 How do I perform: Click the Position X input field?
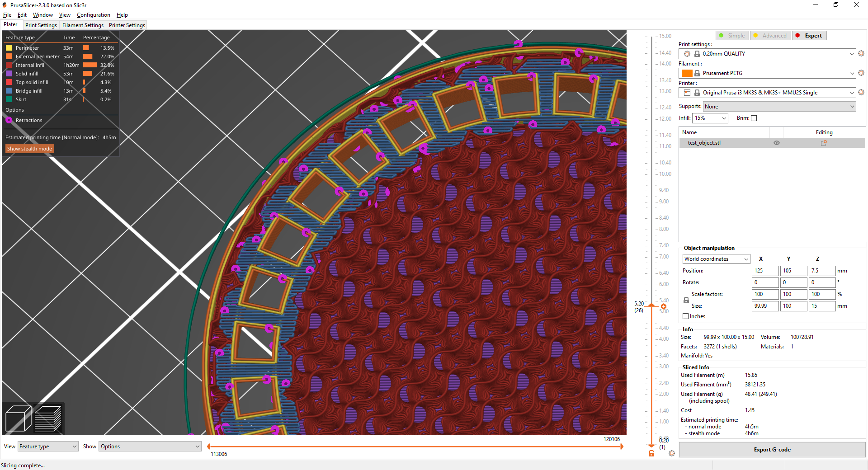pyautogui.click(x=765, y=271)
